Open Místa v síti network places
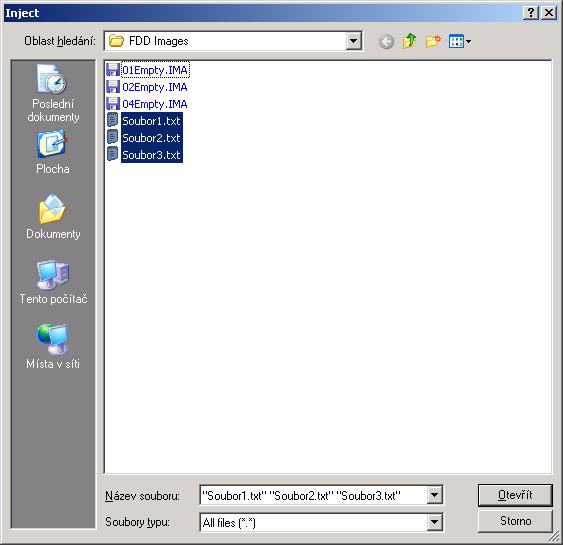Viewport: 563px width, 545px height. point(53,346)
